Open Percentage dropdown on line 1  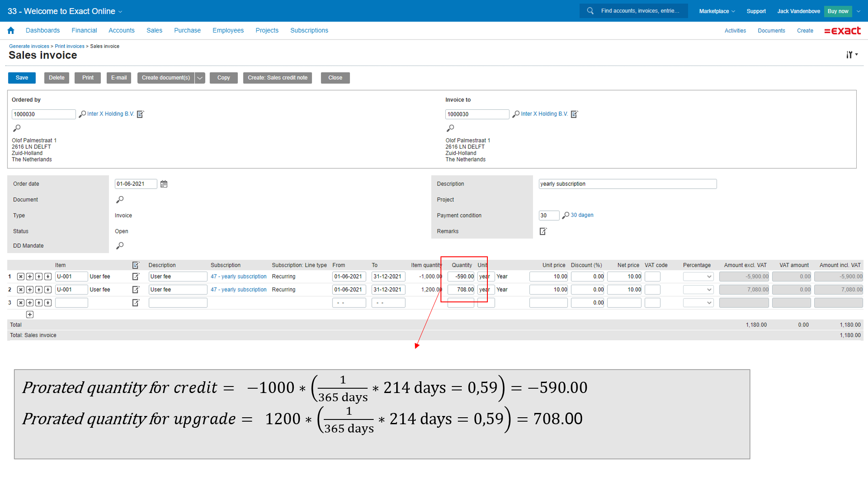click(698, 276)
